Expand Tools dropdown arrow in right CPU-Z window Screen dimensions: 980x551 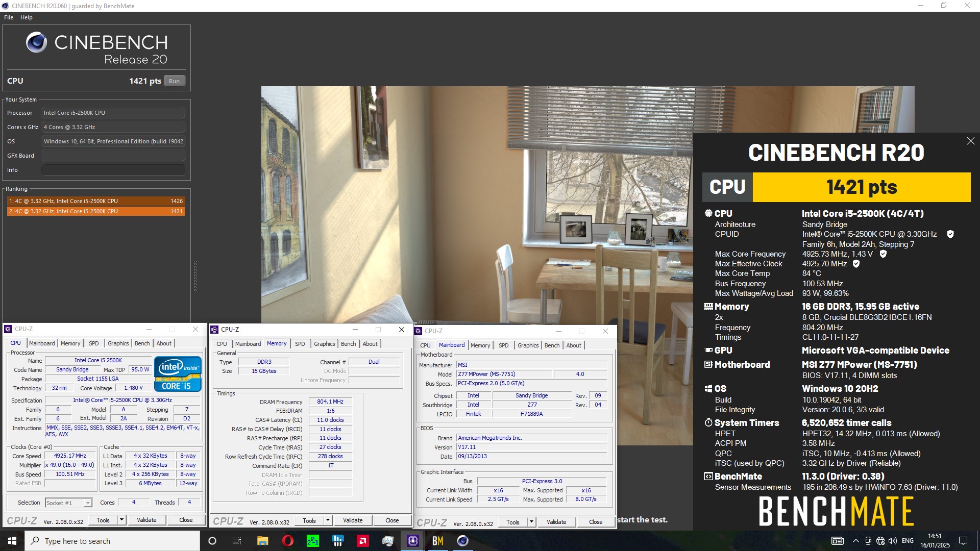531,522
